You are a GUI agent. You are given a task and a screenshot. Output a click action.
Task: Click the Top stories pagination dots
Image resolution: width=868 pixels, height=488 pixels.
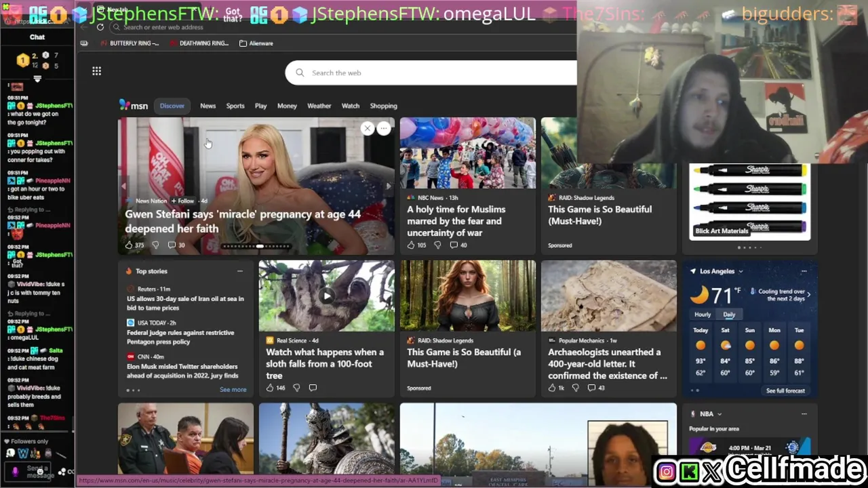[134, 390]
